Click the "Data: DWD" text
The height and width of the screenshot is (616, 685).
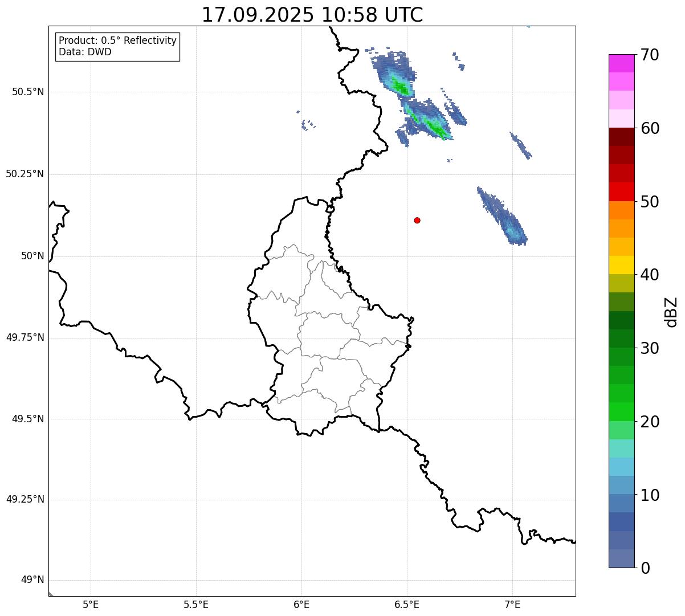point(85,52)
